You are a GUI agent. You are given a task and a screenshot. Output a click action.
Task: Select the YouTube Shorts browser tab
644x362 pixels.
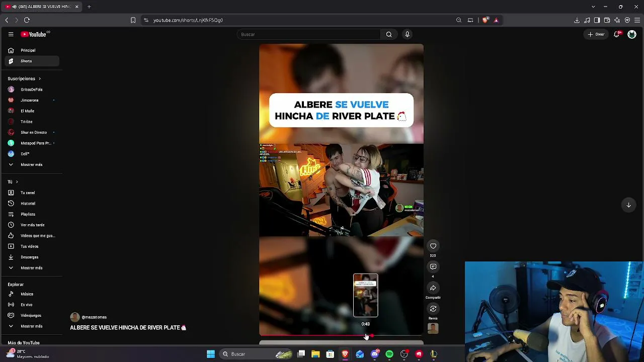click(41, 7)
